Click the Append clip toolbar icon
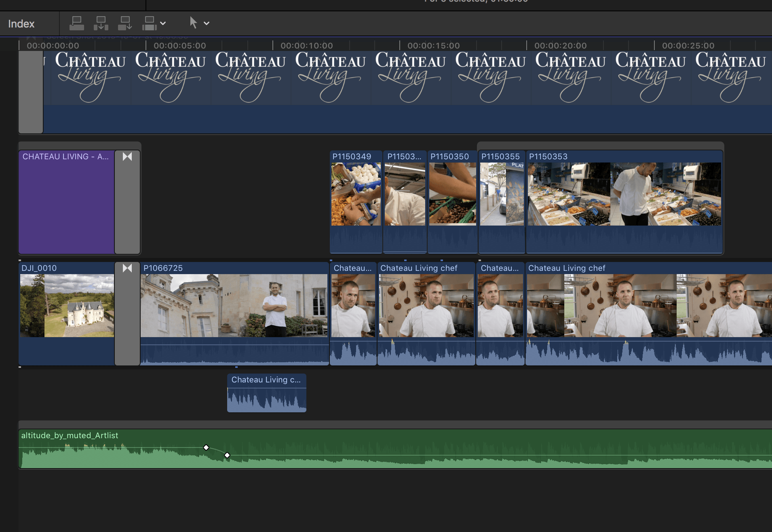Viewport: 772px width, 532px height. pyautogui.click(x=125, y=23)
